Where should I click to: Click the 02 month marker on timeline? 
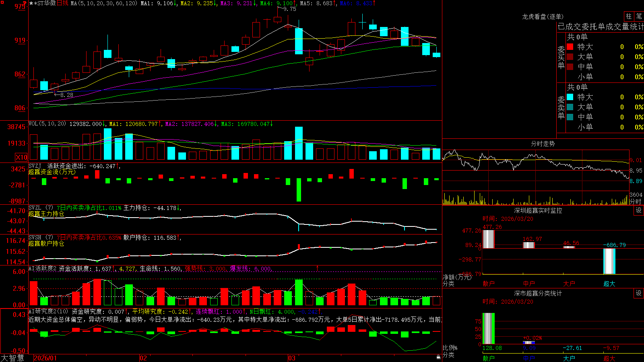pyautogui.click(x=143, y=358)
